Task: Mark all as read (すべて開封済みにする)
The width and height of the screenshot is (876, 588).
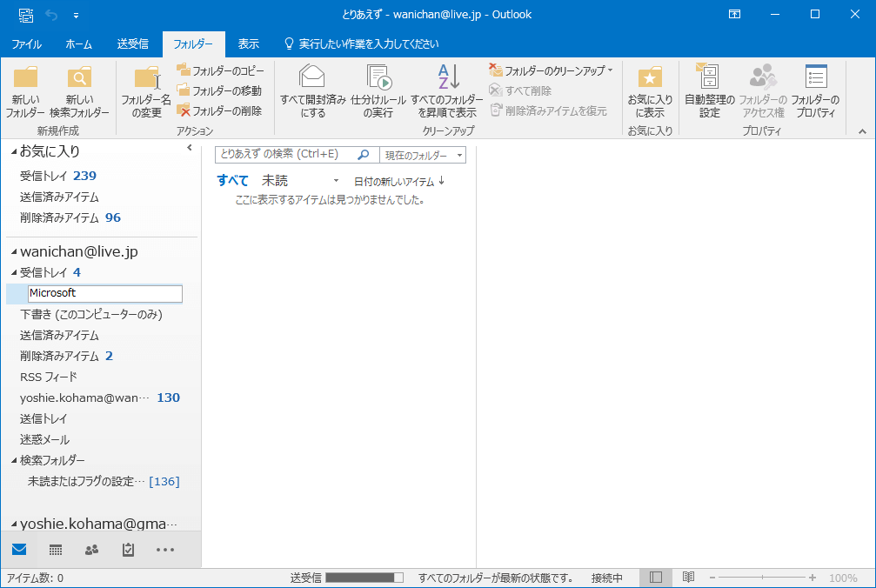Action: pos(313,91)
